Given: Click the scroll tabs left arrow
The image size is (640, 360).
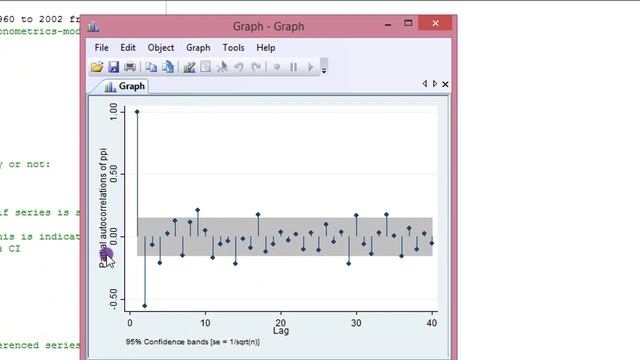Looking at the screenshot, I should coord(424,84).
